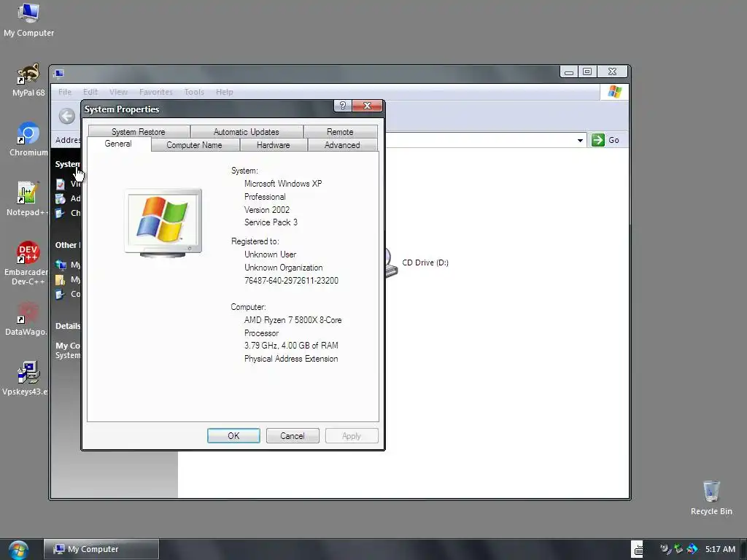Click 'AMD Ryzen 7 5800X 8-Core' text

pos(293,320)
